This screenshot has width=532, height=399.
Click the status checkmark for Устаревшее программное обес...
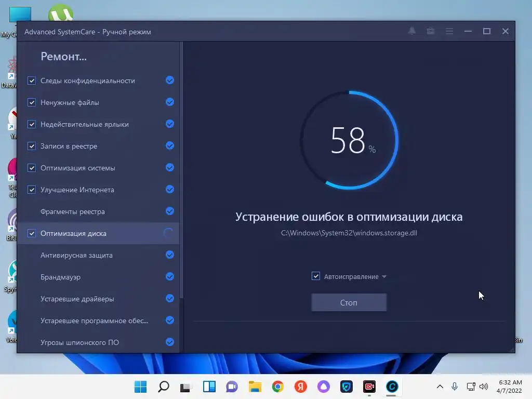coord(170,320)
